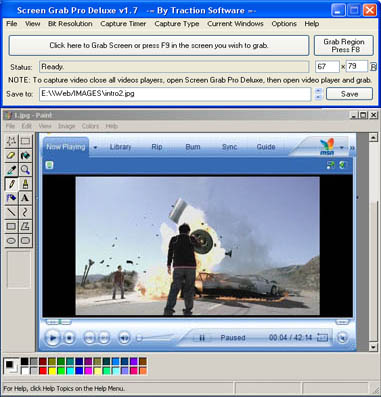Screen dimensions: 381x397
Task: Open the Capture Type menu
Action: point(177,24)
